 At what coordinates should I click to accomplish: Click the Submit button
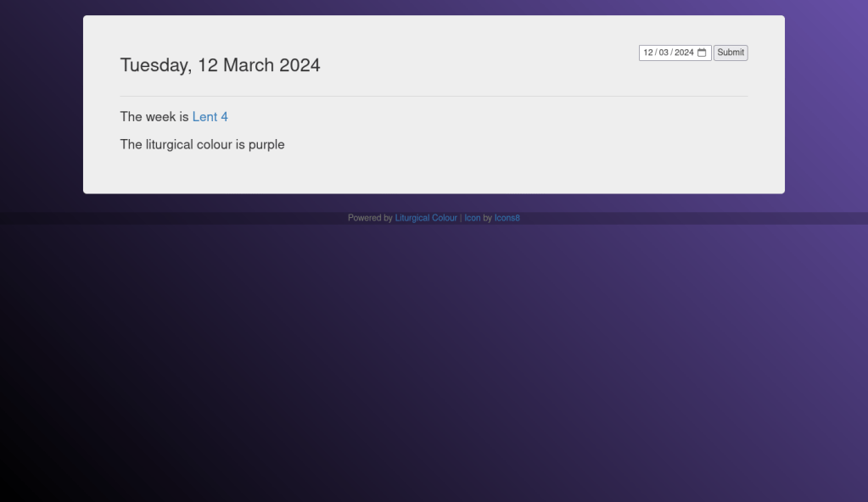(x=730, y=53)
